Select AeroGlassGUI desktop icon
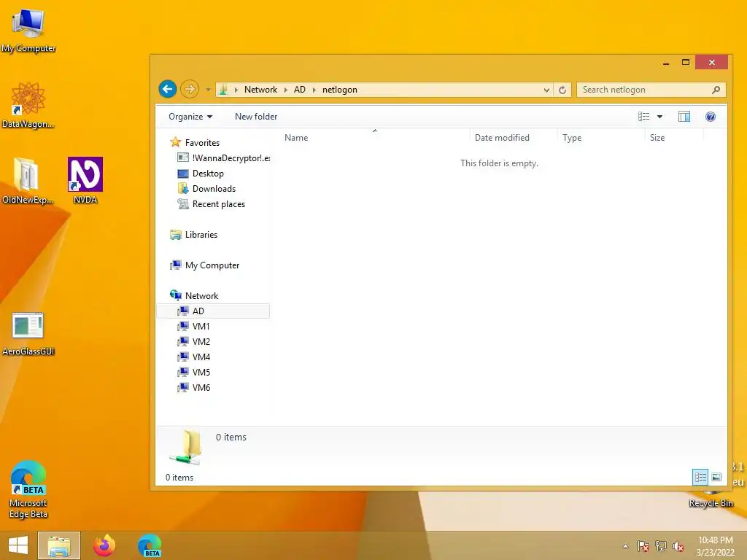747x560 pixels. [28, 334]
